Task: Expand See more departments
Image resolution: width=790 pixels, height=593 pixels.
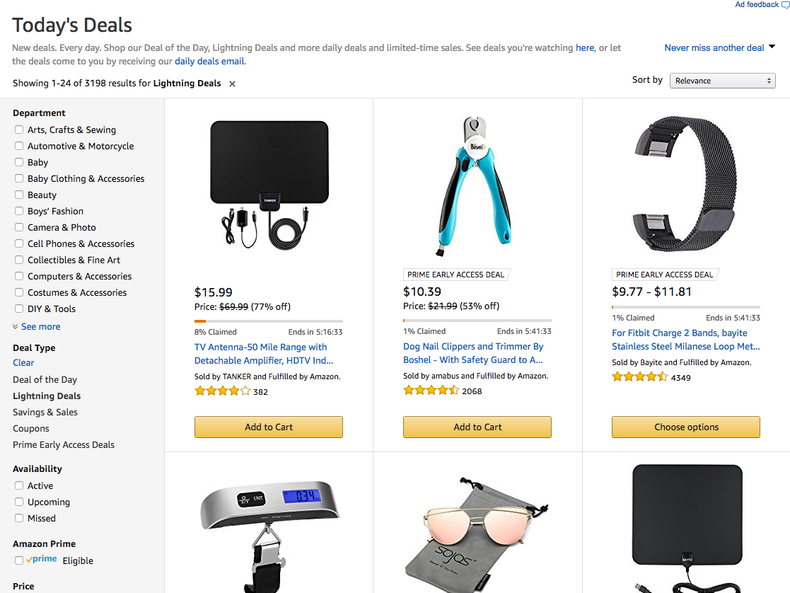Action: [36, 326]
